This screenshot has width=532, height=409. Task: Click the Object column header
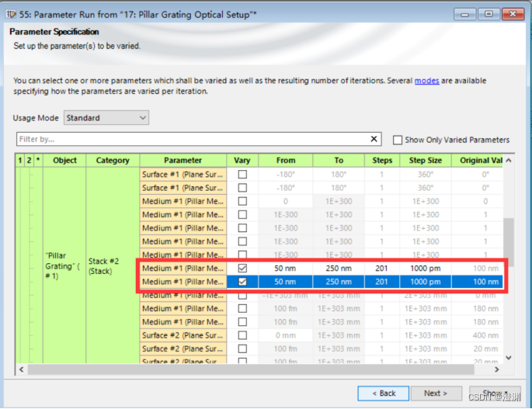(x=64, y=161)
